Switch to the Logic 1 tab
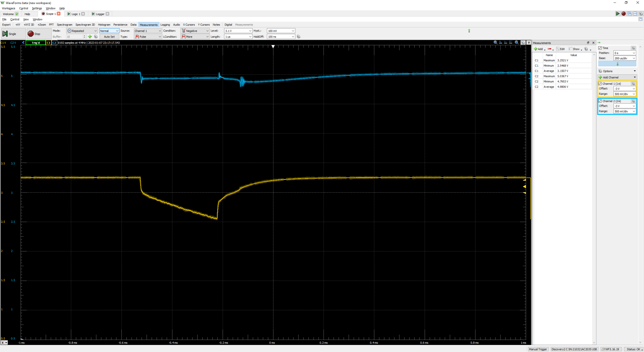The image size is (644, 352). point(75,14)
